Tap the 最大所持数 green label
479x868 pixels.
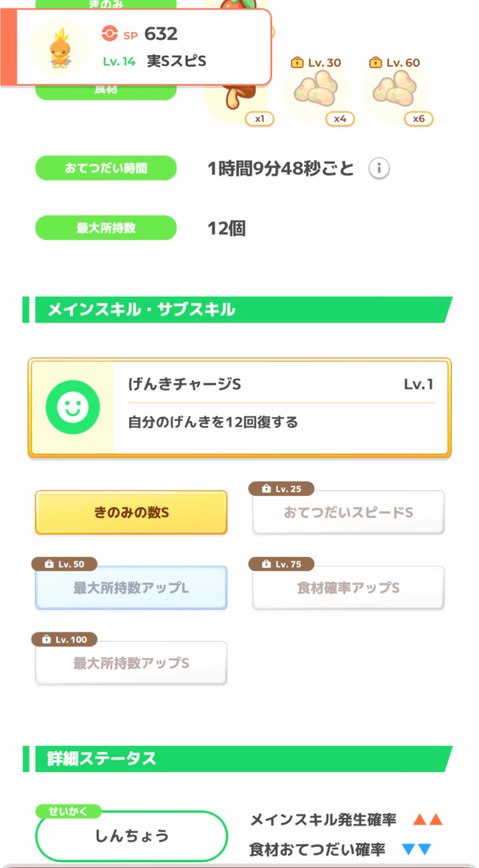point(106,228)
